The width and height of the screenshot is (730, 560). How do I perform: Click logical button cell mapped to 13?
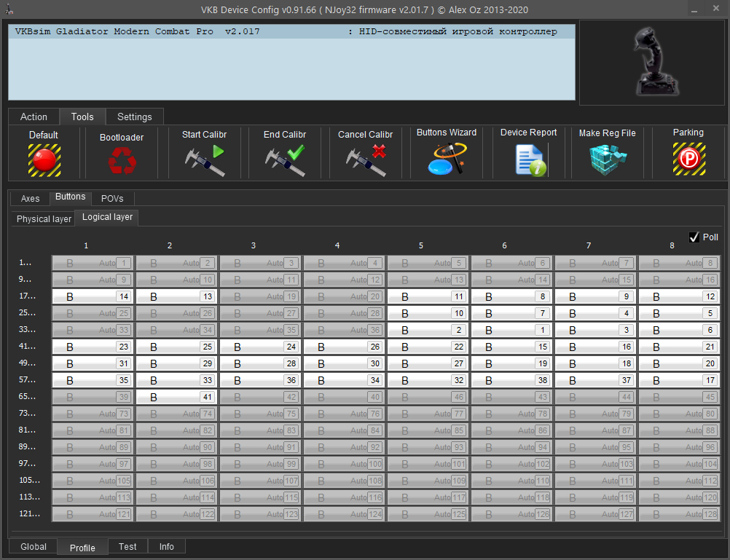pyautogui.click(x=176, y=296)
